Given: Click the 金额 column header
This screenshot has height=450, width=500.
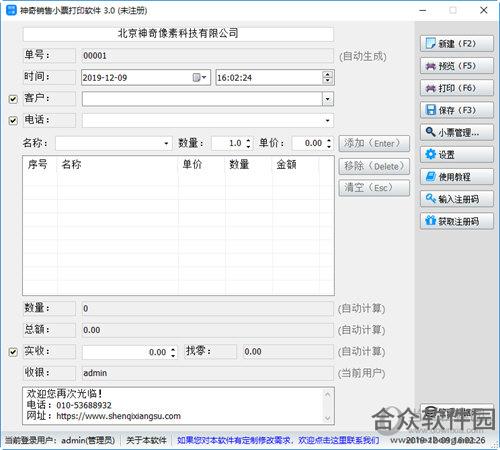Looking at the screenshot, I should pyautogui.click(x=295, y=164).
